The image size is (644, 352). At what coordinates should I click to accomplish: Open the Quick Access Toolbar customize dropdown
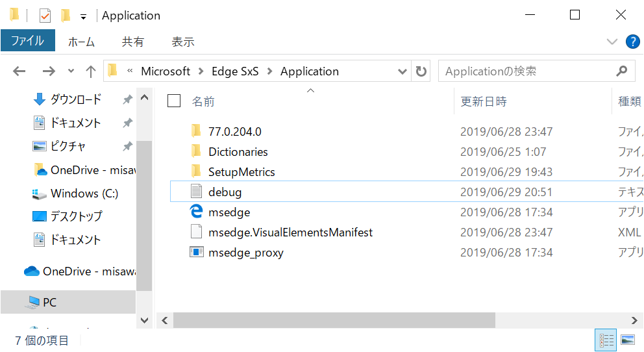click(83, 16)
